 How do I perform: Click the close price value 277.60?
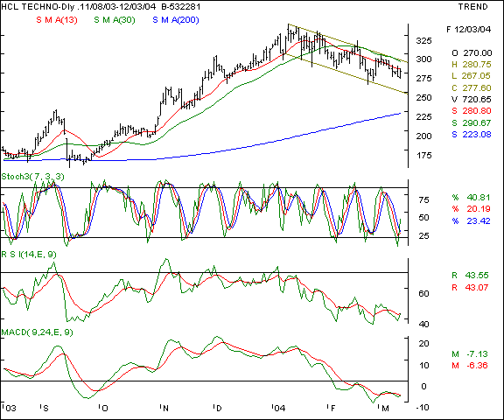point(477,87)
